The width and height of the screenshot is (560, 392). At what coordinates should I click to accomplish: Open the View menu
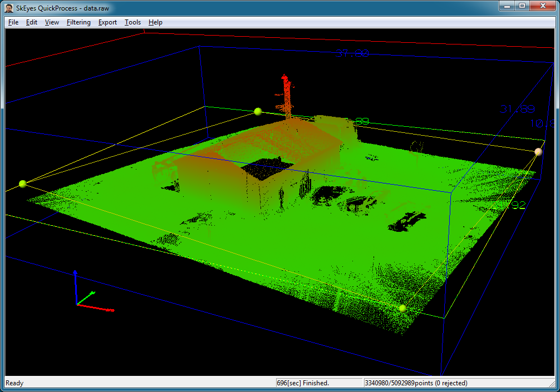(x=52, y=22)
